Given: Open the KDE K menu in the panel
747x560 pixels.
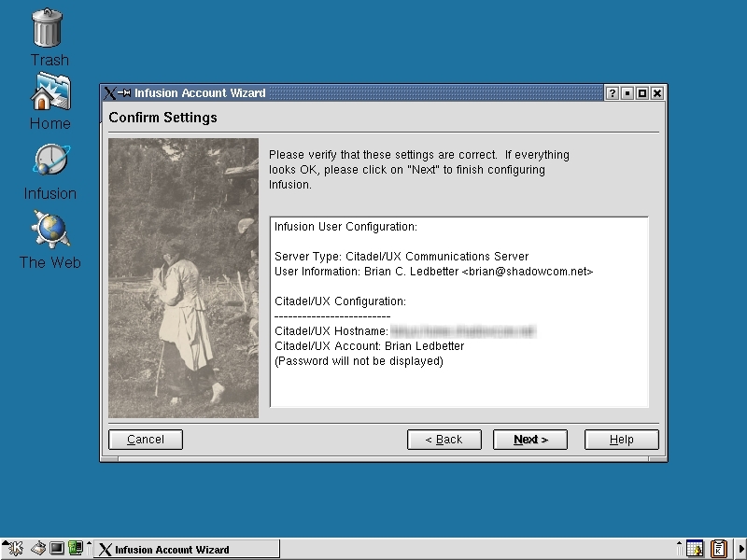Looking at the screenshot, I should (x=14, y=549).
